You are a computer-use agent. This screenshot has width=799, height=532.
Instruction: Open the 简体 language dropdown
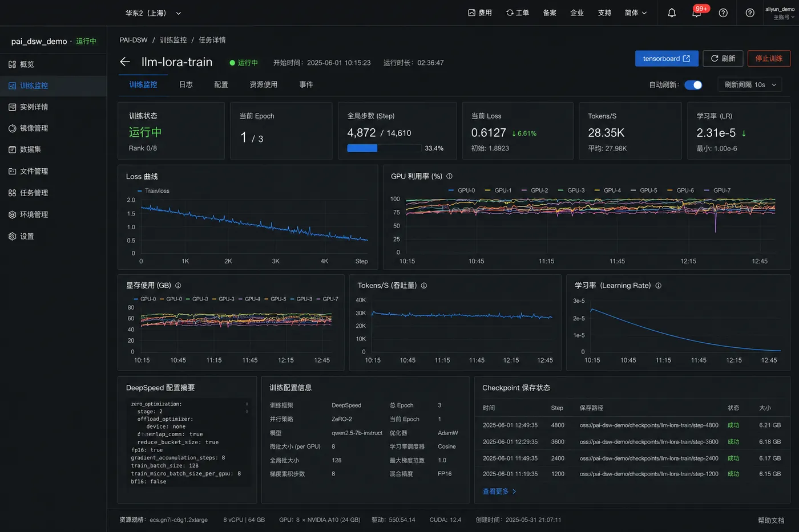coord(636,13)
